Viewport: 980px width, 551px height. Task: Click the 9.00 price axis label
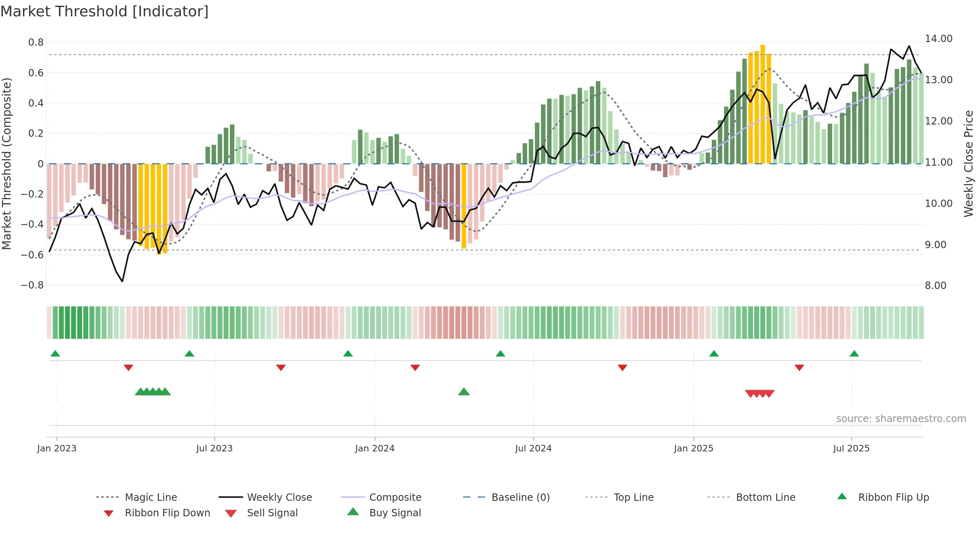935,245
